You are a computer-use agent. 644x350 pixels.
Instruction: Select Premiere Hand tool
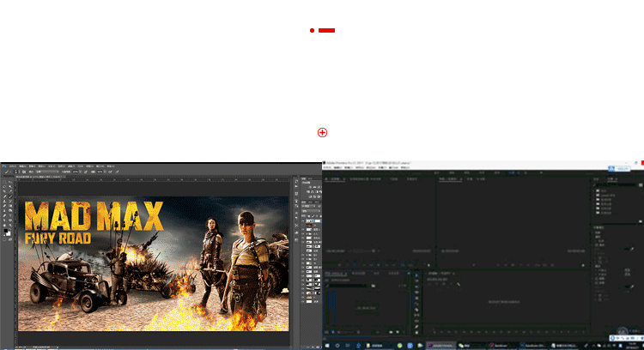(416, 333)
